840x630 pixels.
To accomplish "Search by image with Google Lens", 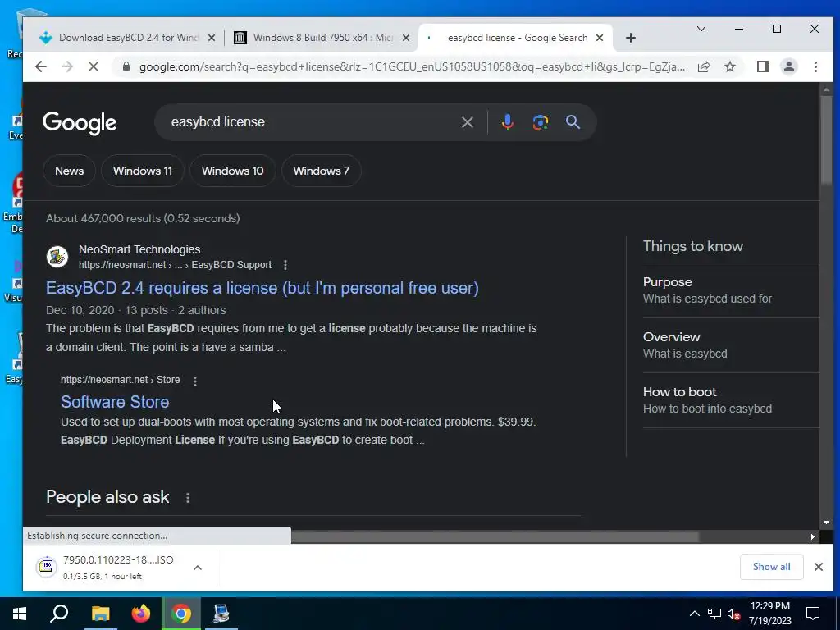I will pos(540,122).
